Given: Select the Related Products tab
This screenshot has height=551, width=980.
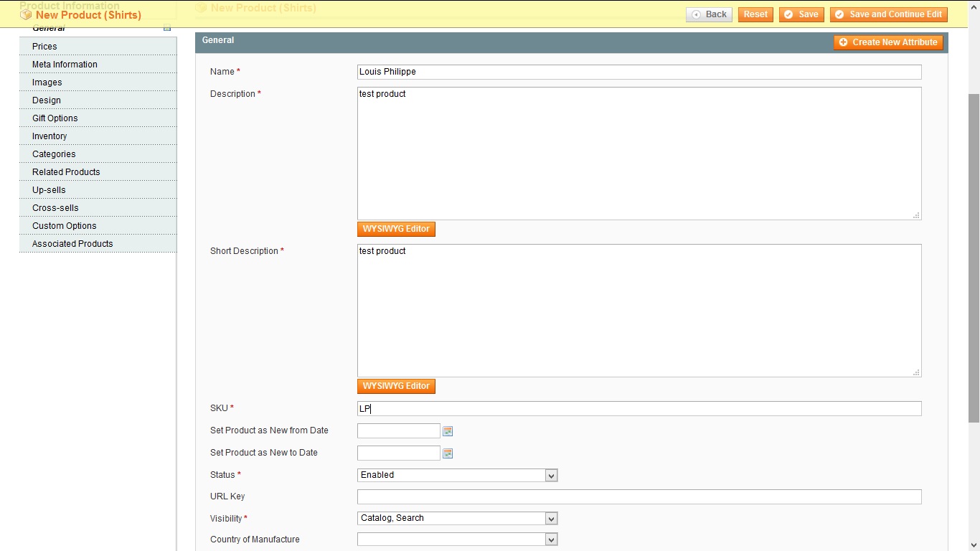Looking at the screenshot, I should (98, 172).
